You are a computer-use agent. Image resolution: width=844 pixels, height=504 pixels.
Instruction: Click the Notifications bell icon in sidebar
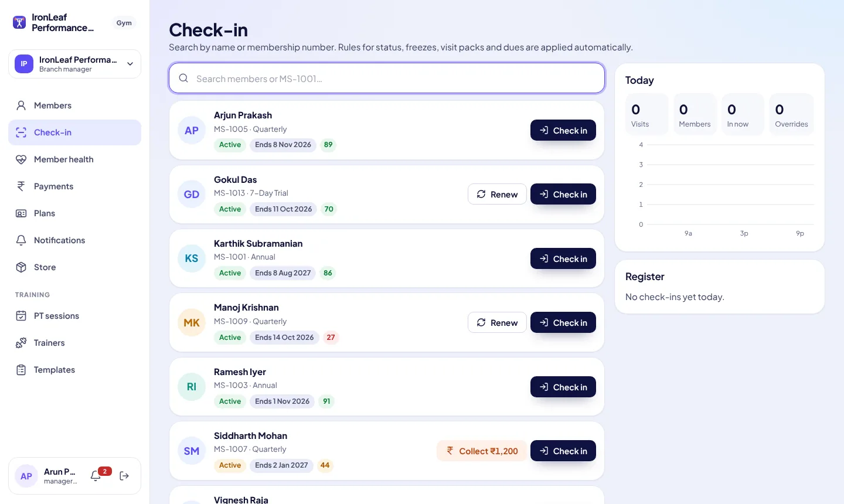(x=21, y=240)
